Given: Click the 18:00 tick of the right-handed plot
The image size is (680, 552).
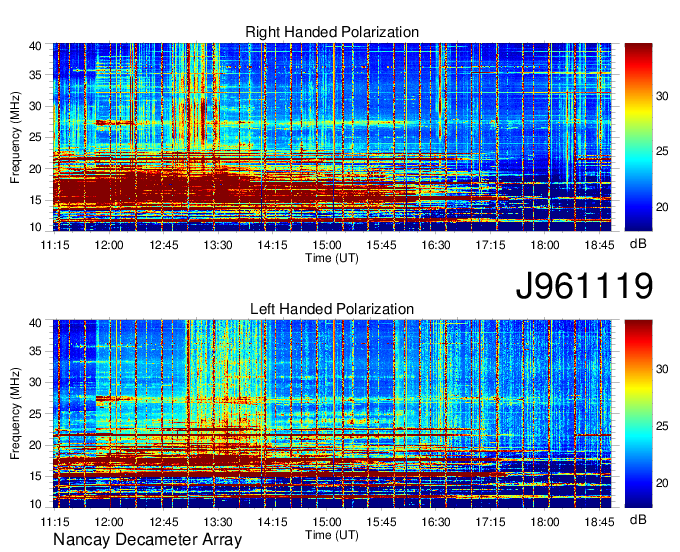Looking at the screenshot, I should click(545, 245).
